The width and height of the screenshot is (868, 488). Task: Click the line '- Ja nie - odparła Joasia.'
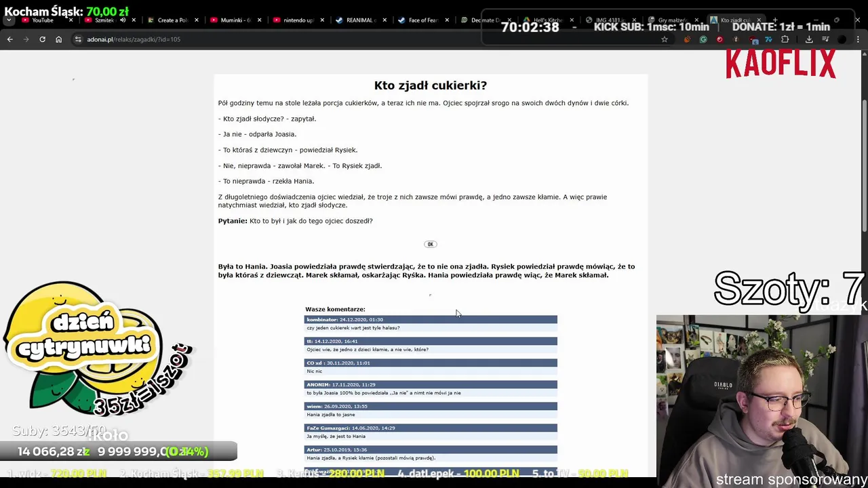tap(257, 134)
